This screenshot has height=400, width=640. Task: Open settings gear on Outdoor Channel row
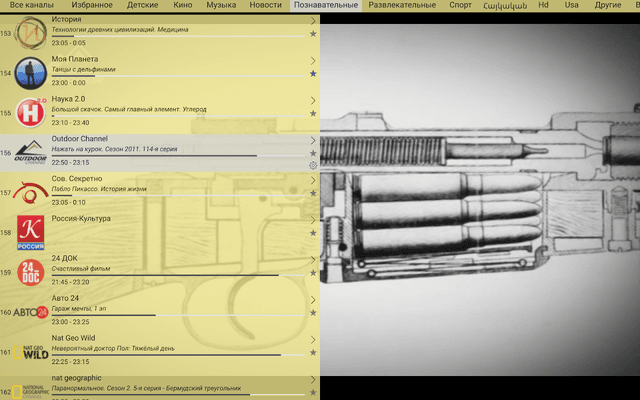(x=313, y=165)
